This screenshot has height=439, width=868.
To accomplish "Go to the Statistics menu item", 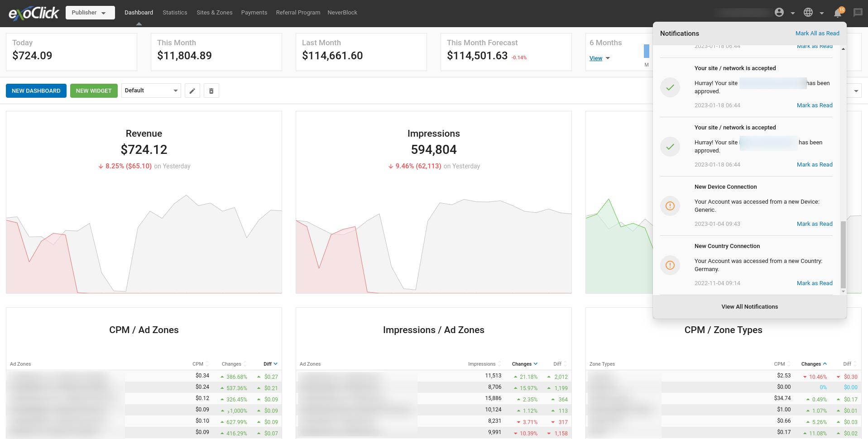I will 175,13.
